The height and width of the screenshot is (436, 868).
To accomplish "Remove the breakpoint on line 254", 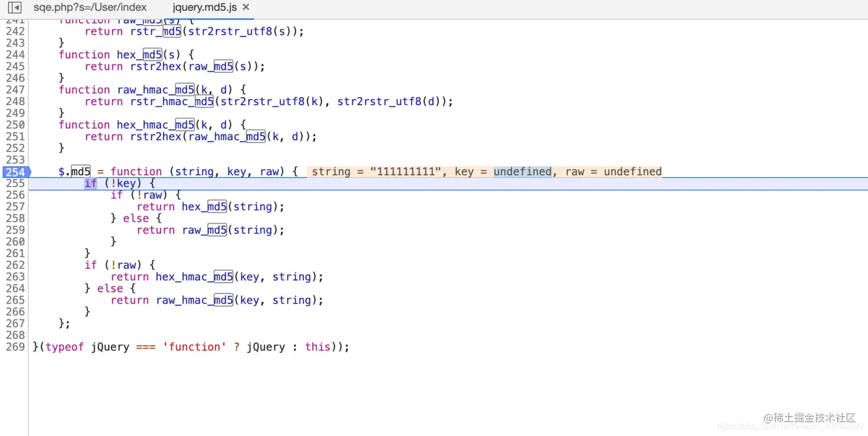I will tap(15, 172).
